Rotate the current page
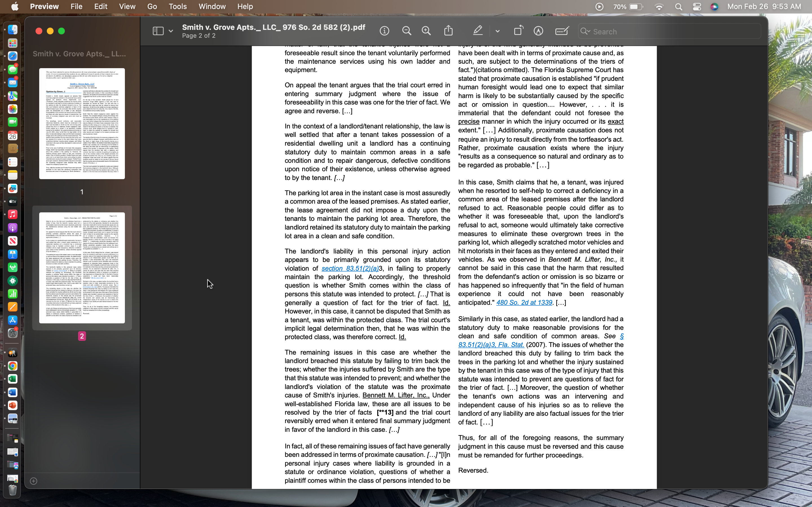 pyautogui.click(x=518, y=30)
